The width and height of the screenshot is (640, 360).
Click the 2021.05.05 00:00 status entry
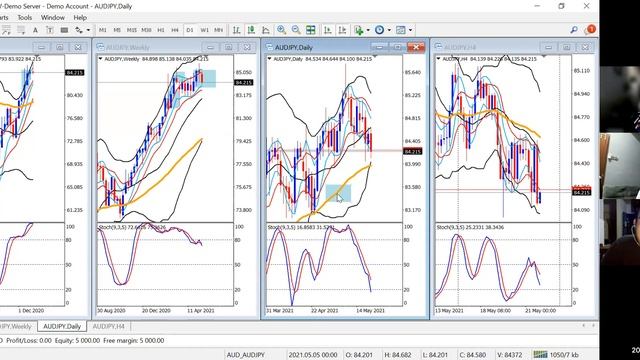point(313,355)
